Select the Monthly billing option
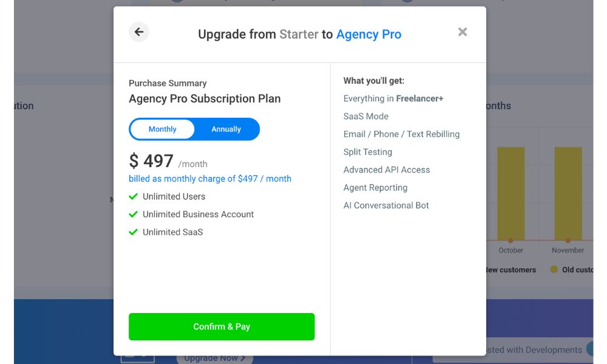The width and height of the screenshot is (607, 364). pyautogui.click(x=162, y=129)
